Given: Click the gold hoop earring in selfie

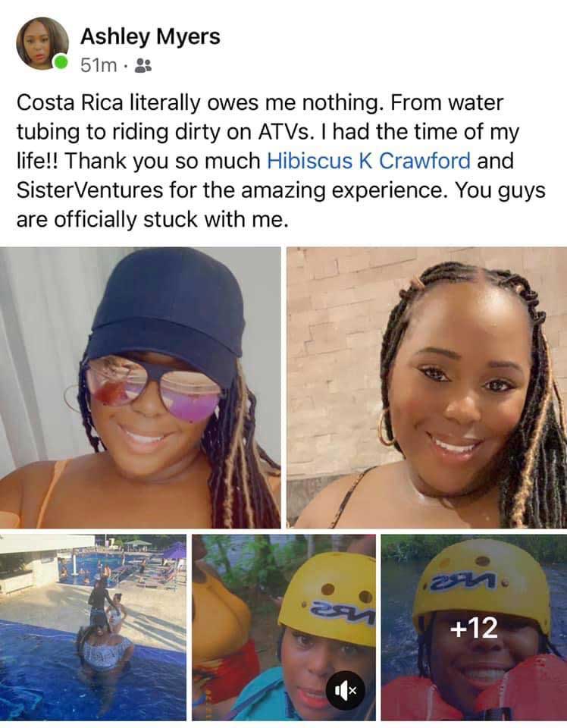Looking at the screenshot, I should point(386,427).
